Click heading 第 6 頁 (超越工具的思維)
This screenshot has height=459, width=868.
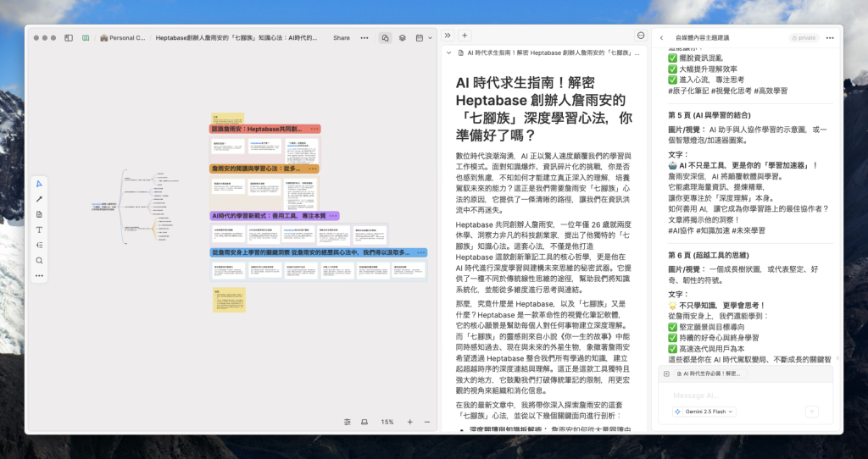(708, 255)
